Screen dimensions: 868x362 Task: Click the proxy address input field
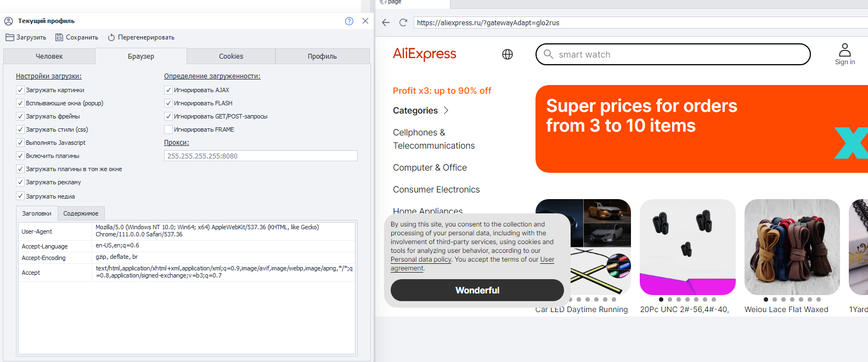point(261,156)
